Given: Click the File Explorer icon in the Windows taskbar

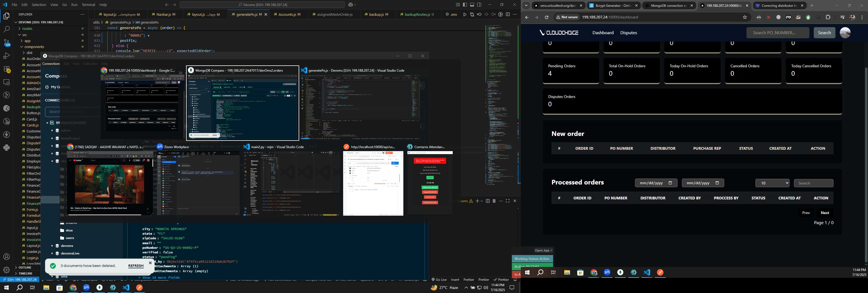Looking at the screenshot, I should tap(46, 288).
